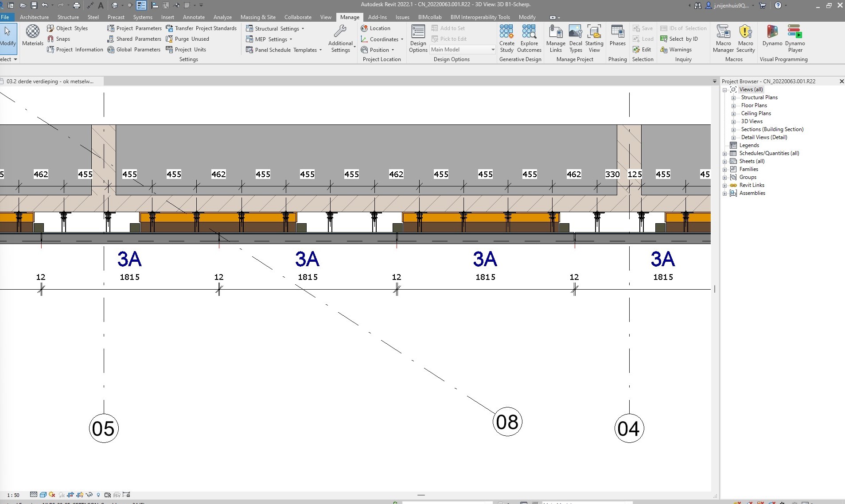
Task: Open the Materials browser
Action: pos(32,35)
